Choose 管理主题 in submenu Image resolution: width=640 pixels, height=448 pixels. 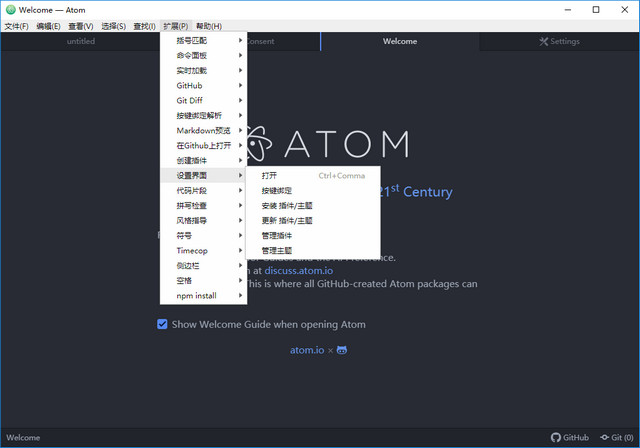coord(313,251)
